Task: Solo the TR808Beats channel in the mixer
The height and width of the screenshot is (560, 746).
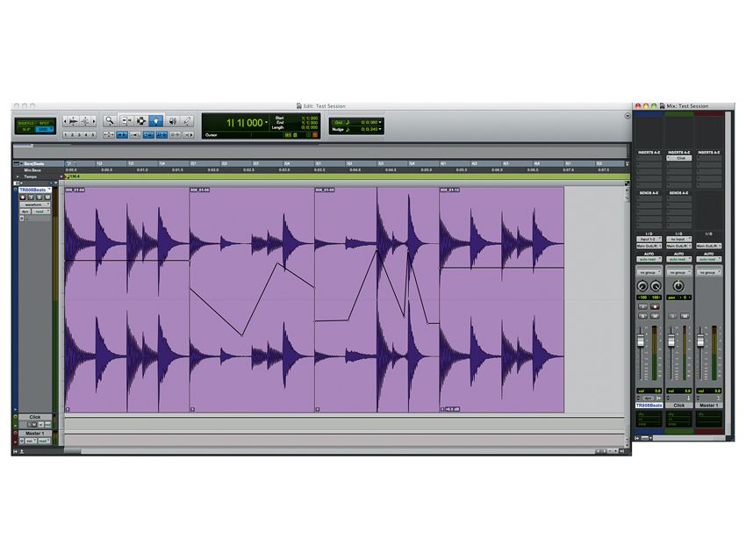Action: [642, 316]
